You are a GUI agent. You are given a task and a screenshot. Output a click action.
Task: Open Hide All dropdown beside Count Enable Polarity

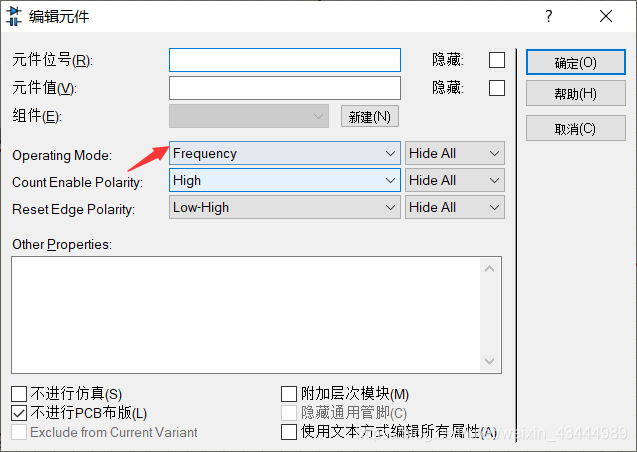(455, 180)
